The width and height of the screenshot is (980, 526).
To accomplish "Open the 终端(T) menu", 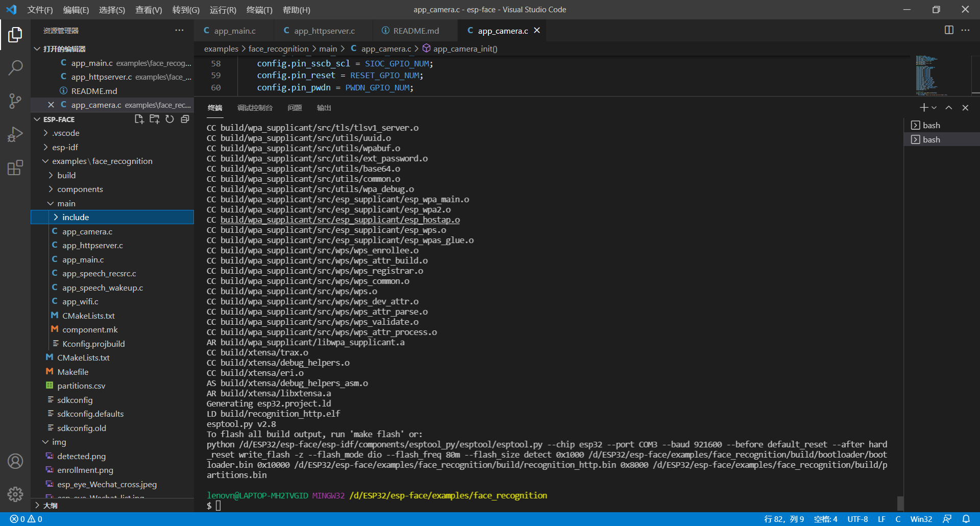I will coord(259,10).
